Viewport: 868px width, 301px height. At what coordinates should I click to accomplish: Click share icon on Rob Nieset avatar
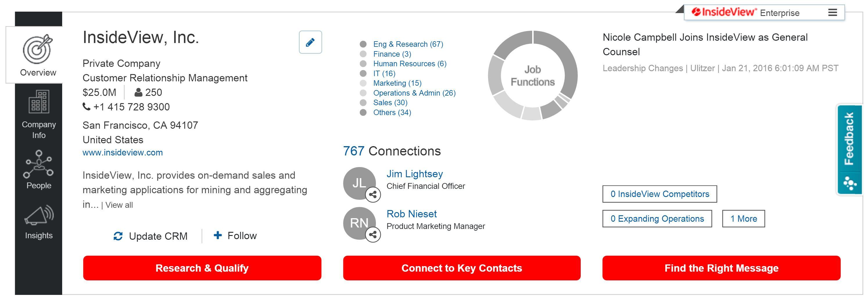click(373, 234)
